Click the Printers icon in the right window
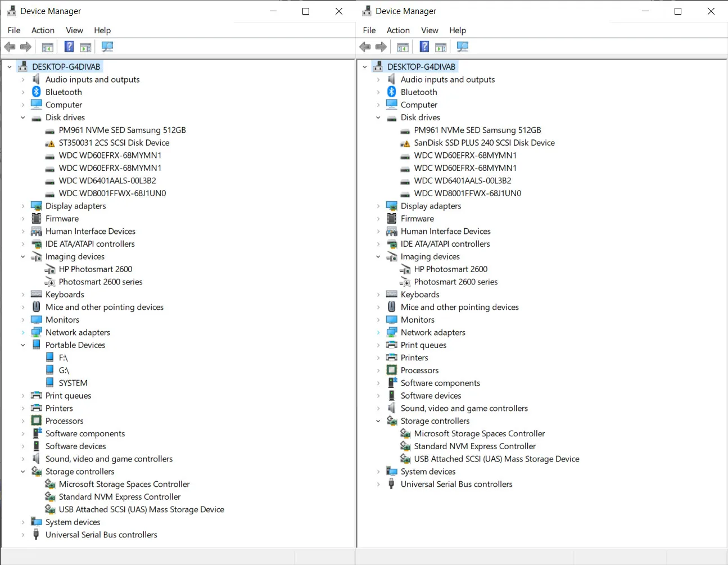The width and height of the screenshot is (728, 565). [392, 358]
